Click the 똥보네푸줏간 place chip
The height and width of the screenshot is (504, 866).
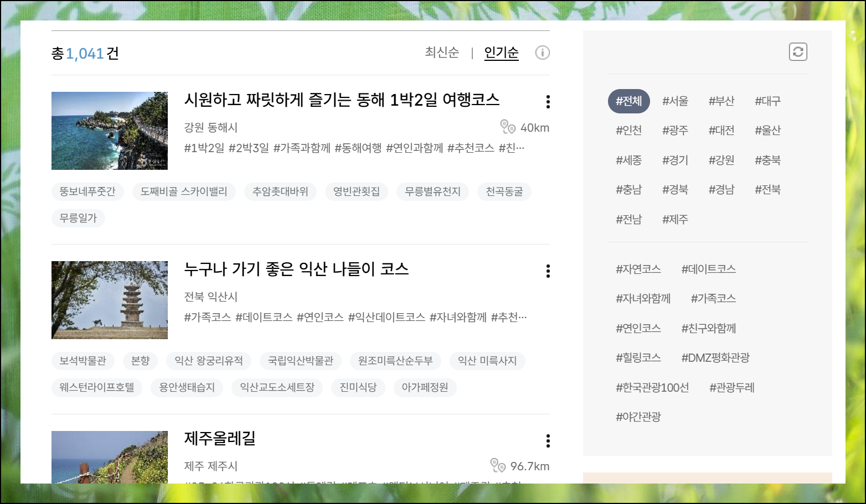point(87,191)
